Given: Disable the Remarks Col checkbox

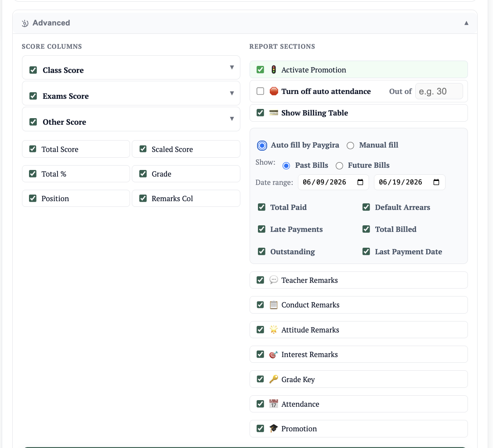Looking at the screenshot, I should click(x=143, y=198).
